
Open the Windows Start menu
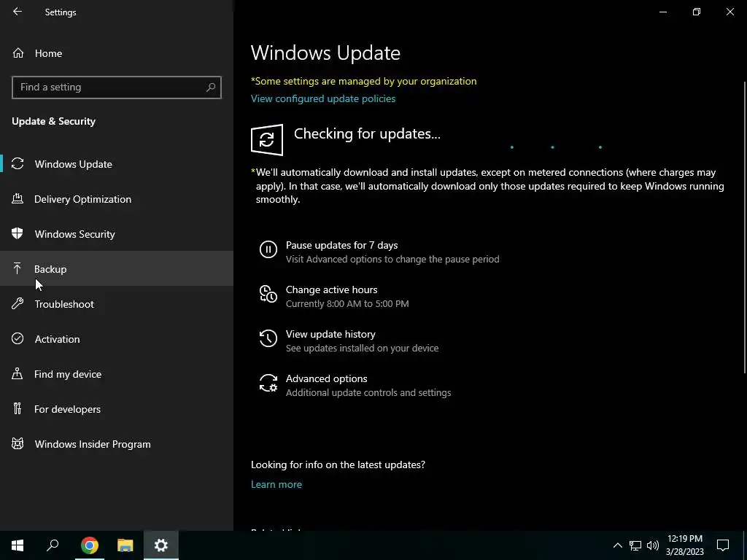coord(18,545)
